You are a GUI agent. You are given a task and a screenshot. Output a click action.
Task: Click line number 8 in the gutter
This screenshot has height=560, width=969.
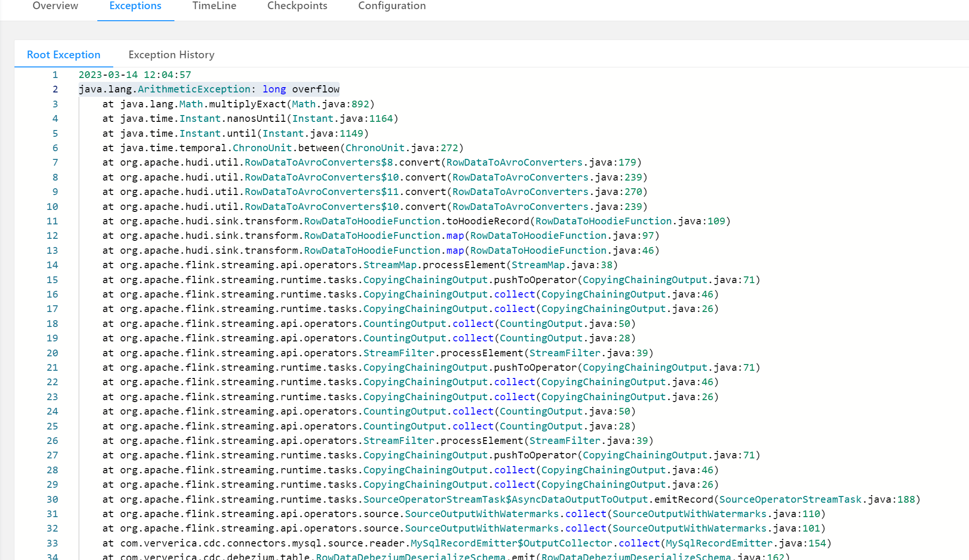[55, 178]
